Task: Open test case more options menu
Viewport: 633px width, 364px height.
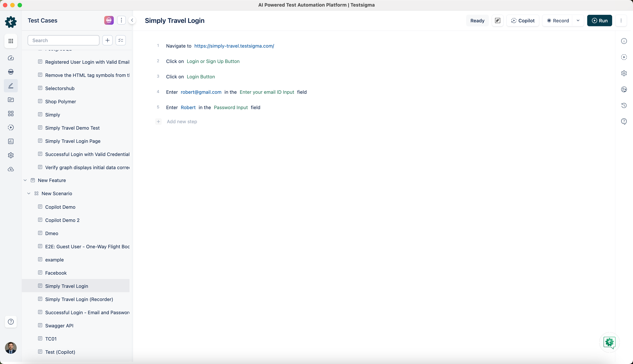Action: [x=621, y=21]
